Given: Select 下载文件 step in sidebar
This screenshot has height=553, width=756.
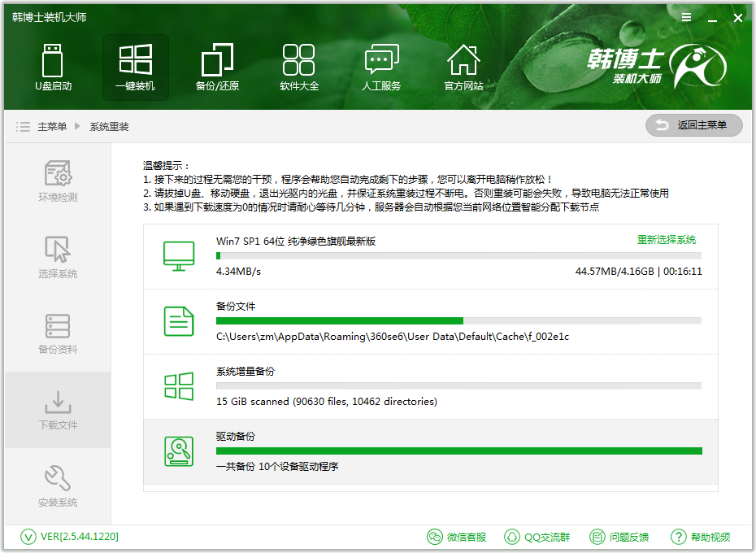Looking at the screenshot, I should pos(58,410).
